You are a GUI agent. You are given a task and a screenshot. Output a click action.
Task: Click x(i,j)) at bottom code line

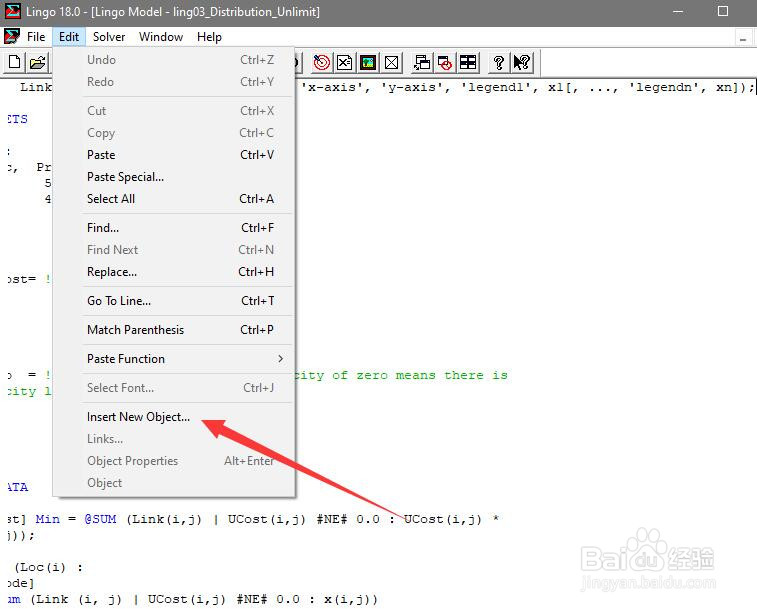350,599
